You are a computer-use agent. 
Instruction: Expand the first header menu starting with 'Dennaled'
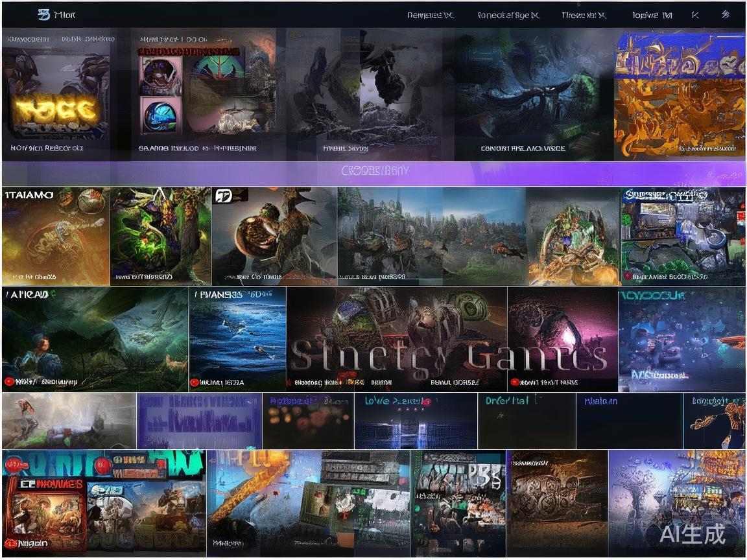tap(430, 15)
